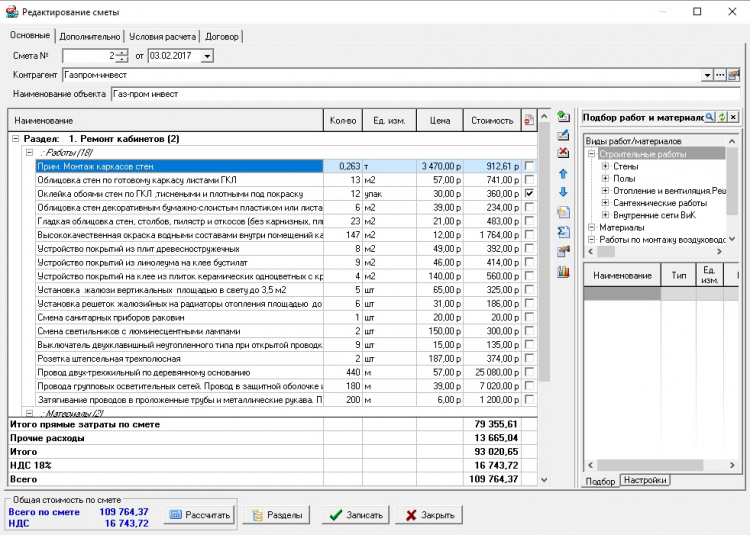Image resolution: width=750 pixels, height=535 pixels.
Task: Click the add row icon in vertical toolbar
Action: coord(563,117)
